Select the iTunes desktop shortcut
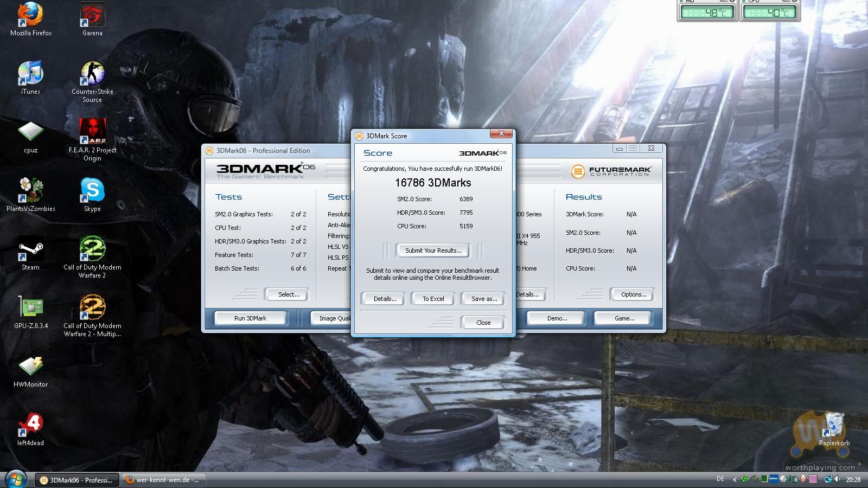 point(30,78)
